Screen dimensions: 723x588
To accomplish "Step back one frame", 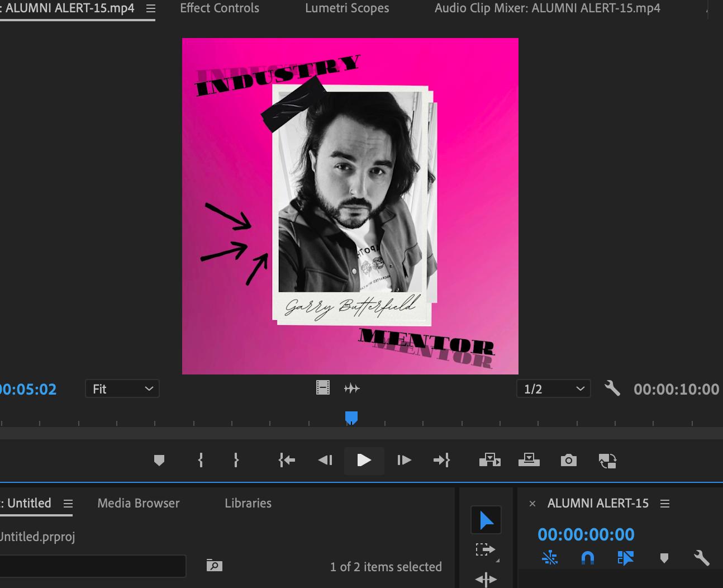I will pyautogui.click(x=325, y=461).
